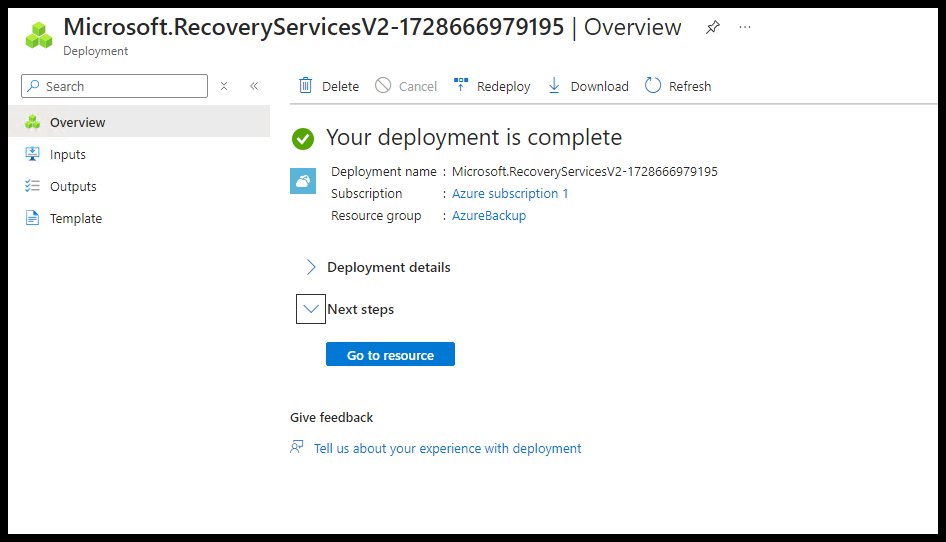Click the Outputs checklist icon

(33, 186)
